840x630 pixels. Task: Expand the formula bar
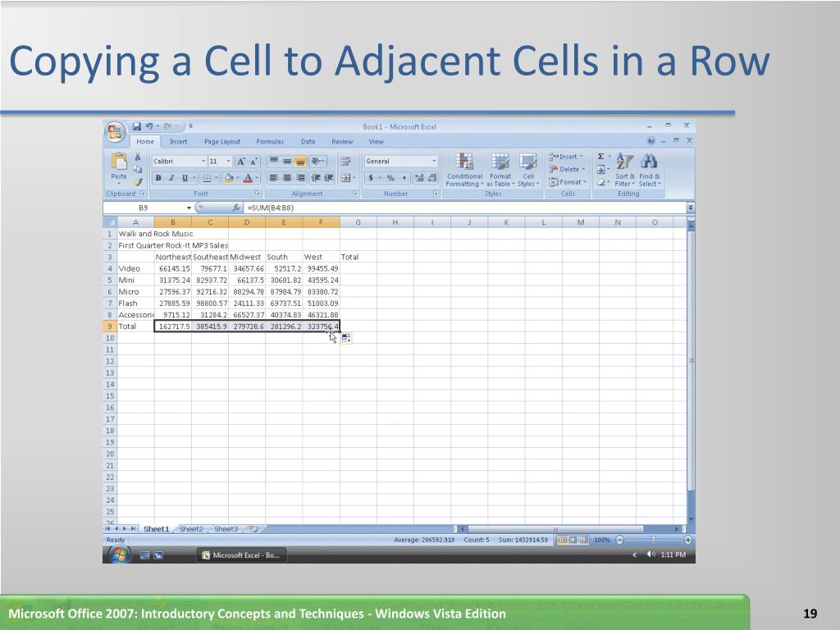[691, 208]
